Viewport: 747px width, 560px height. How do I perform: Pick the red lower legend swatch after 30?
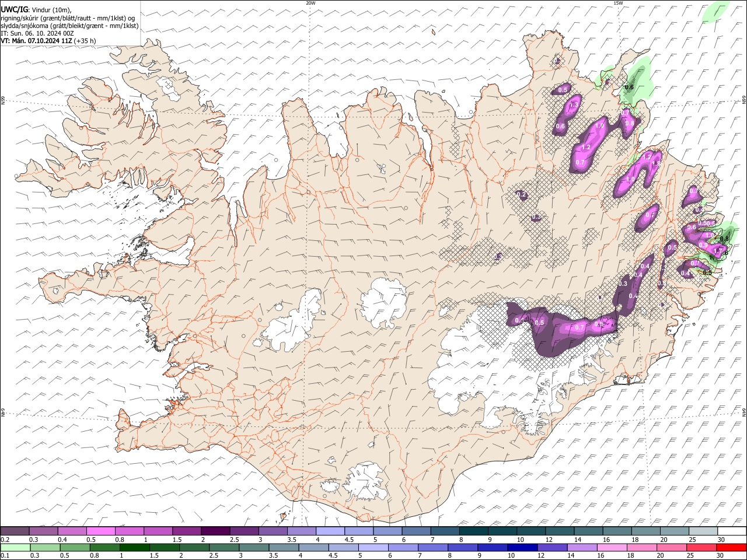click(x=732, y=547)
